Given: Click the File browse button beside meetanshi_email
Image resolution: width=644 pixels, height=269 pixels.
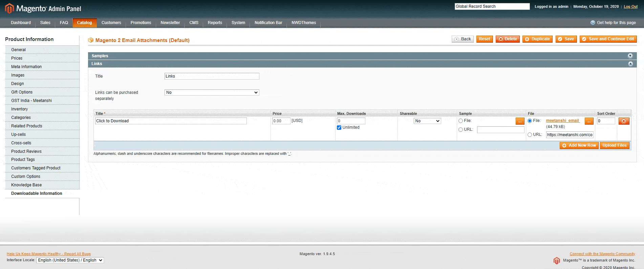Looking at the screenshot, I should point(589,121).
